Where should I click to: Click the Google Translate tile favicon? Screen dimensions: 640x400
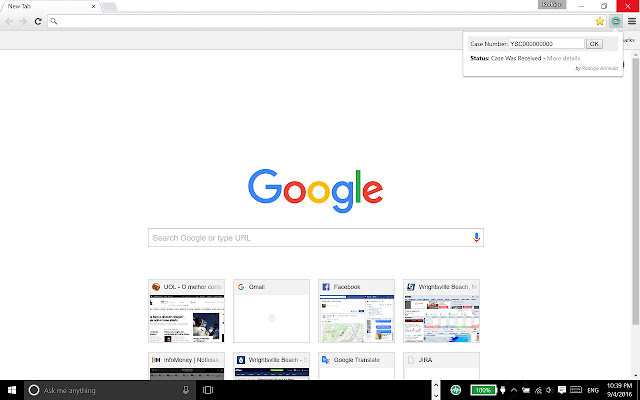coord(326,360)
